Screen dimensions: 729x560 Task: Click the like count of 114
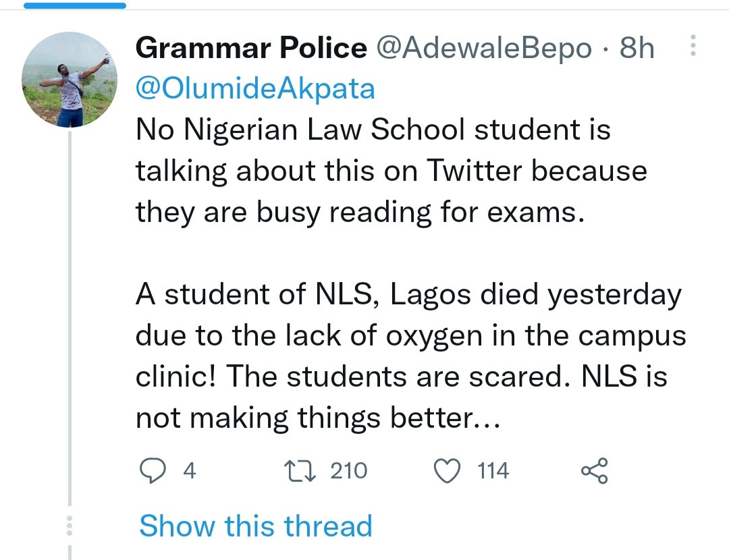point(493,470)
